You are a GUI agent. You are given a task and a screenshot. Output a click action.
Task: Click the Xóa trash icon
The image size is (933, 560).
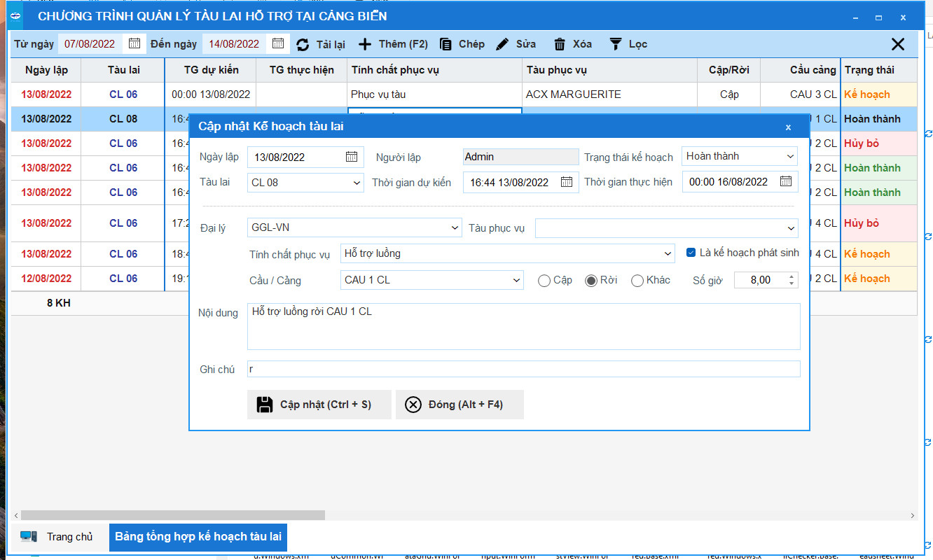[x=560, y=45]
